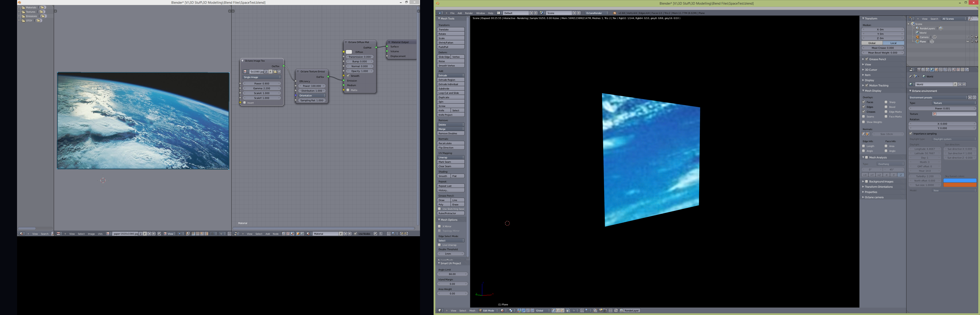Click the white Diffuse color swatch
Viewport: 980px width, 315px height.
coord(349,52)
